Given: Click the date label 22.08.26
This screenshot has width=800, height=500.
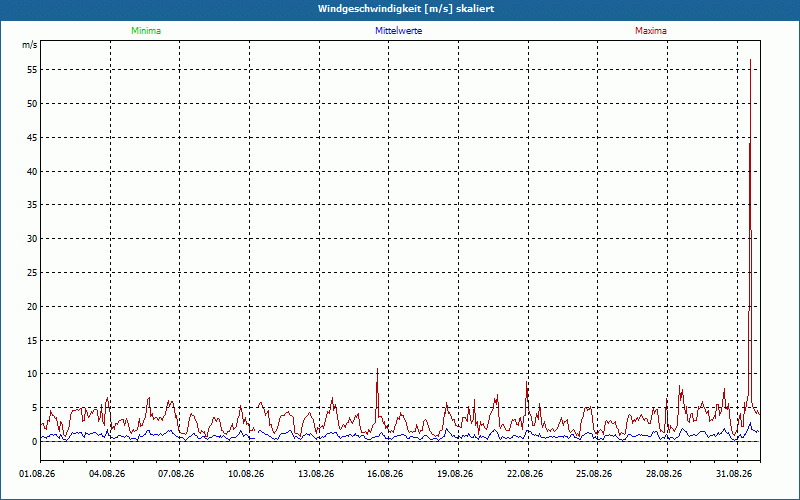Looking at the screenshot, I should tap(524, 474).
